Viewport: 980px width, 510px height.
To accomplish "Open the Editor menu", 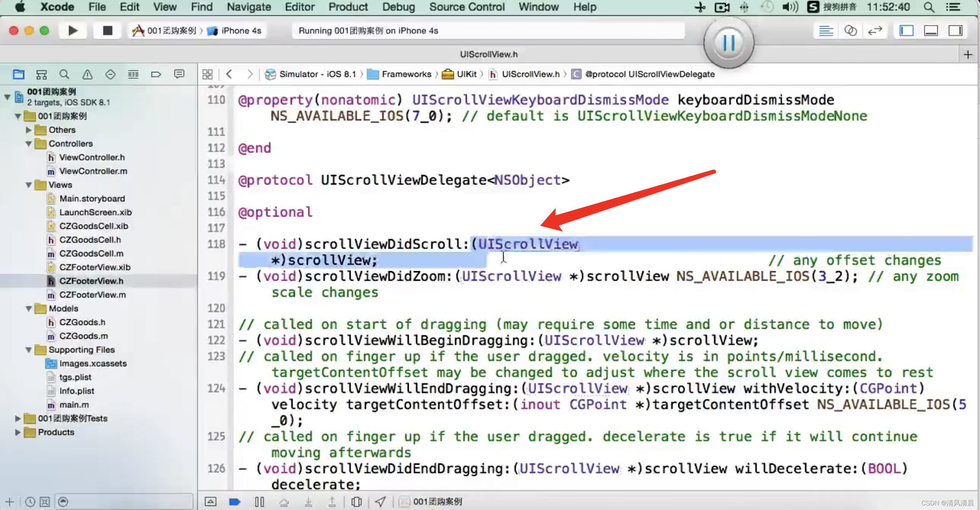I will pyautogui.click(x=299, y=7).
